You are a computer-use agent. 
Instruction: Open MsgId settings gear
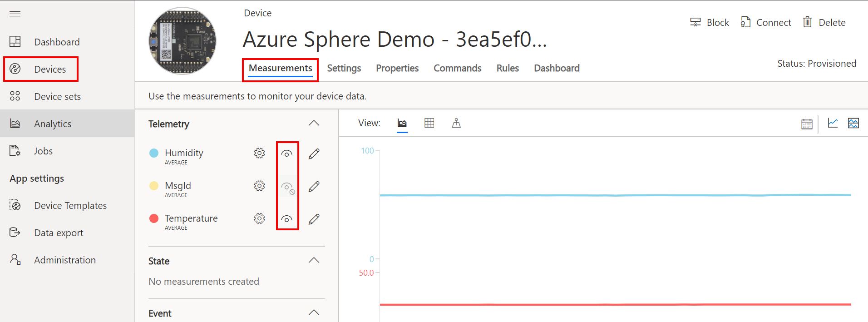[x=259, y=186]
